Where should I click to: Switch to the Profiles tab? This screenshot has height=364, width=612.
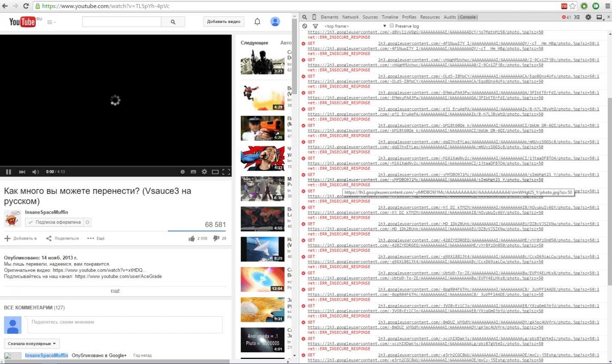[x=409, y=17]
